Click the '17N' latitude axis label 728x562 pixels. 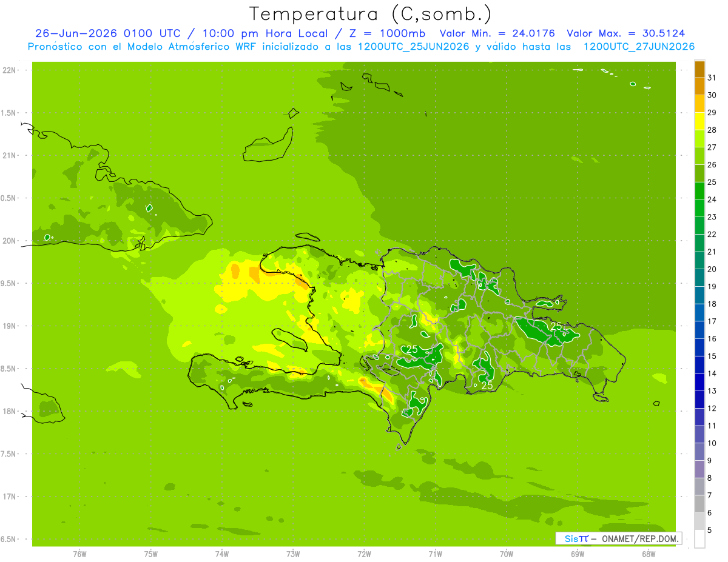[10, 497]
